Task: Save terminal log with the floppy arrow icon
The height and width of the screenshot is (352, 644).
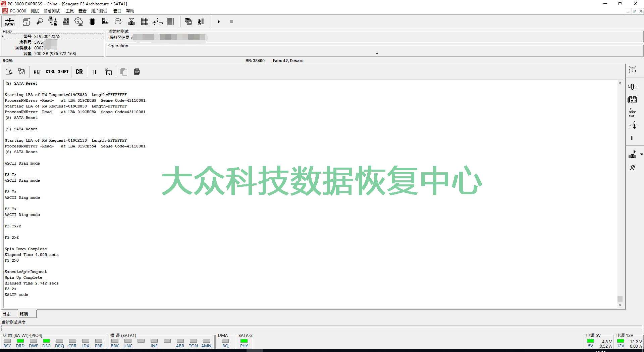Action: coord(21,72)
